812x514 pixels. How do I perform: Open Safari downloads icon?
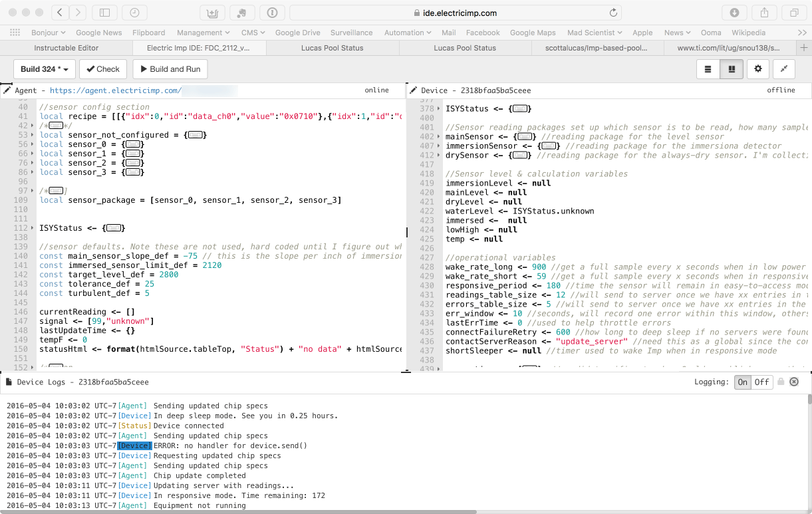(734, 13)
